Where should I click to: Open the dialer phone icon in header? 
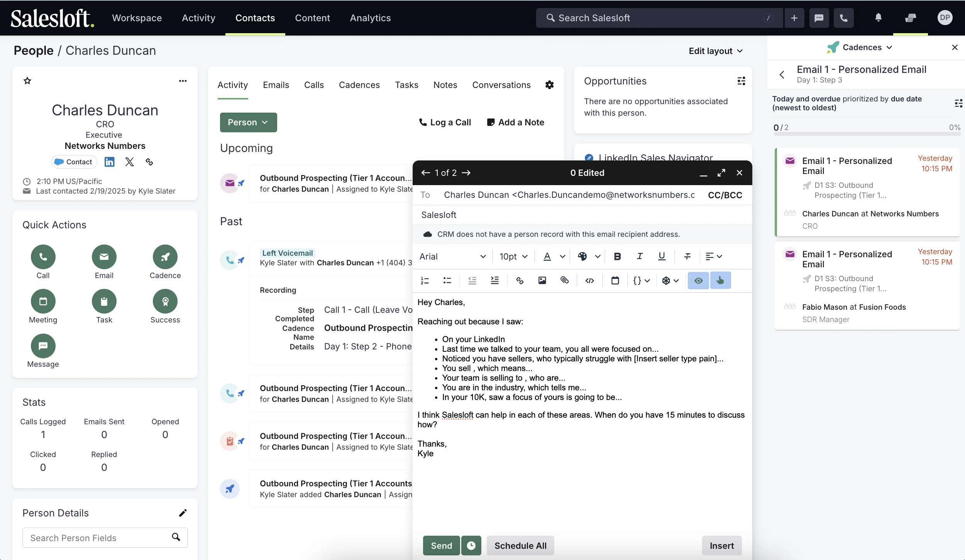coord(844,18)
